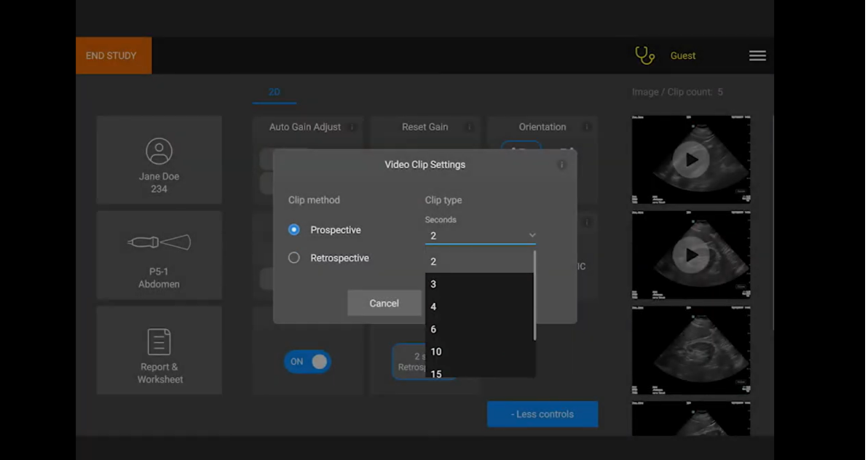The width and height of the screenshot is (868, 460).
Task: Open Report & Worksheet via its document icon
Action: pyautogui.click(x=159, y=341)
